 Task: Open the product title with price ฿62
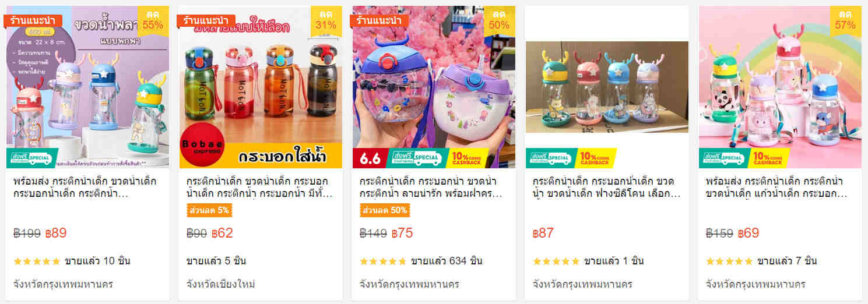pos(259,187)
